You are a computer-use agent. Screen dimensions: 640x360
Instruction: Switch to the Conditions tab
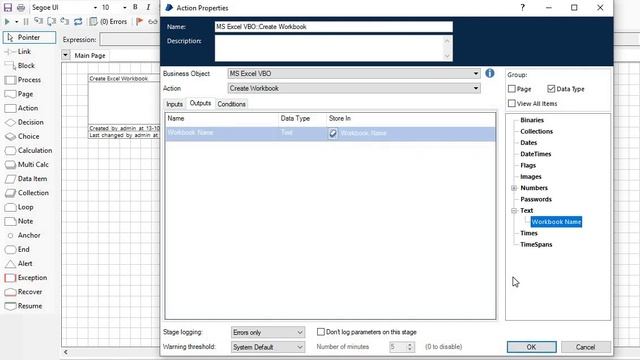coord(231,104)
